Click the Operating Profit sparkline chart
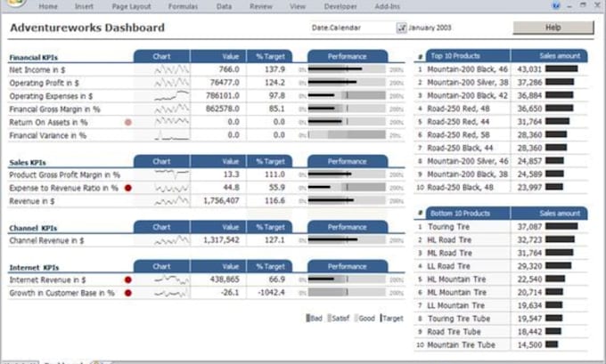The width and height of the screenshot is (606, 364). [172, 83]
